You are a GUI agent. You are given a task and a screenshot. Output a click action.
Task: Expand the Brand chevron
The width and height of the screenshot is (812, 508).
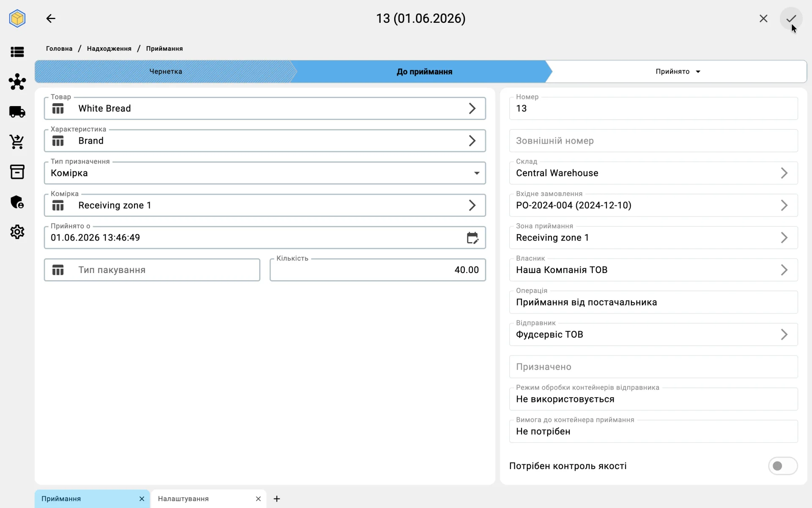(472, 141)
